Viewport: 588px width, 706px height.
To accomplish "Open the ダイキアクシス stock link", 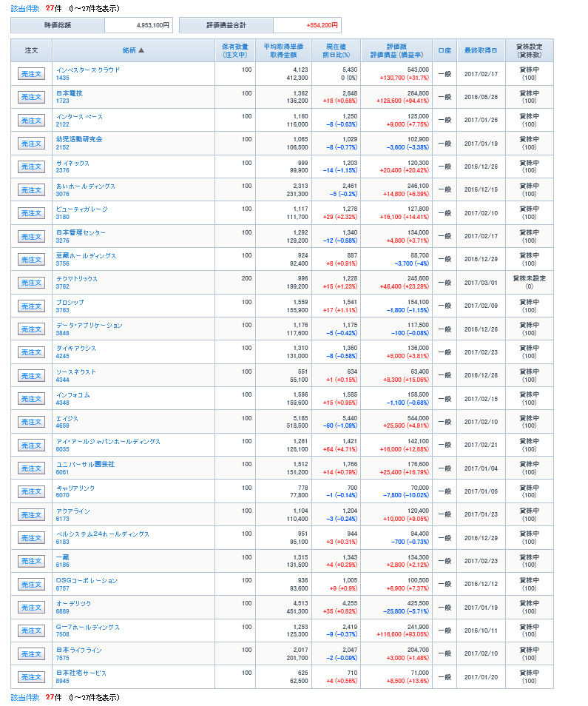I will coord(75,348).
